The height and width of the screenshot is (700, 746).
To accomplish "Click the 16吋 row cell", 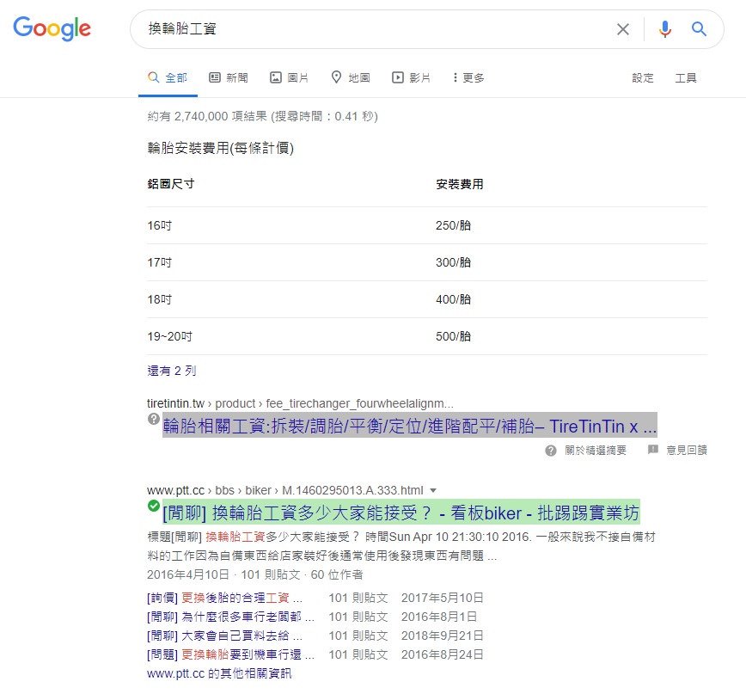I will 159,225.
